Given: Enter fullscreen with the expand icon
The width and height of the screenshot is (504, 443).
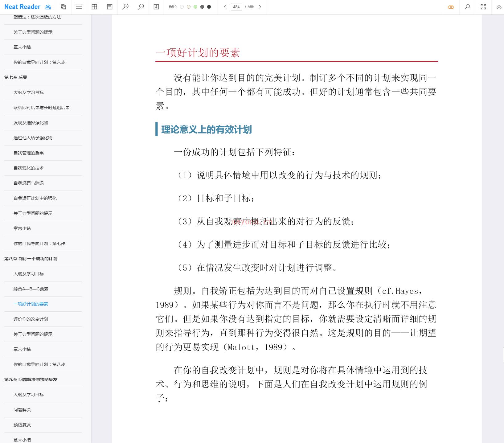Looking at the screenshot, I should point(483,7).
